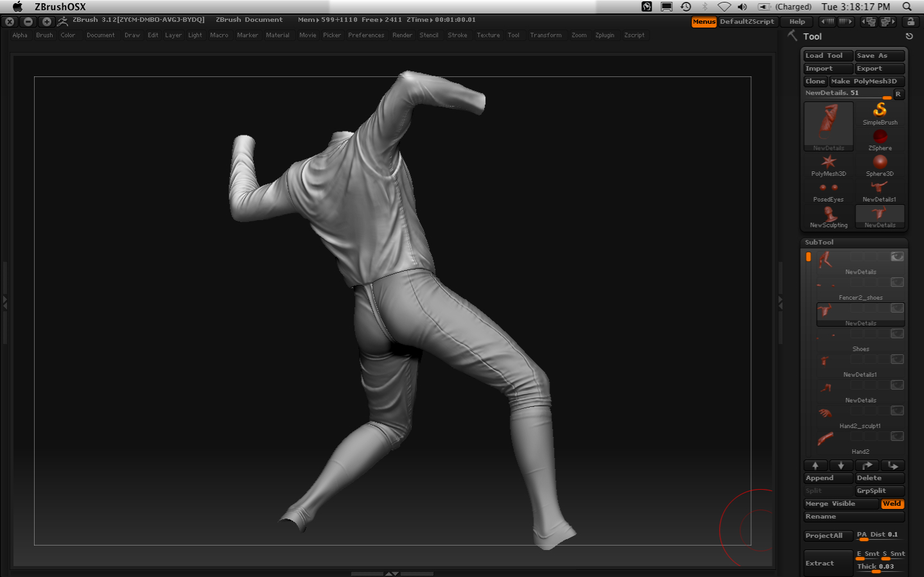Select the Hand2_sculpt1 subtool thumbnail
Screen dimensions: 924x577
(825, 413)
